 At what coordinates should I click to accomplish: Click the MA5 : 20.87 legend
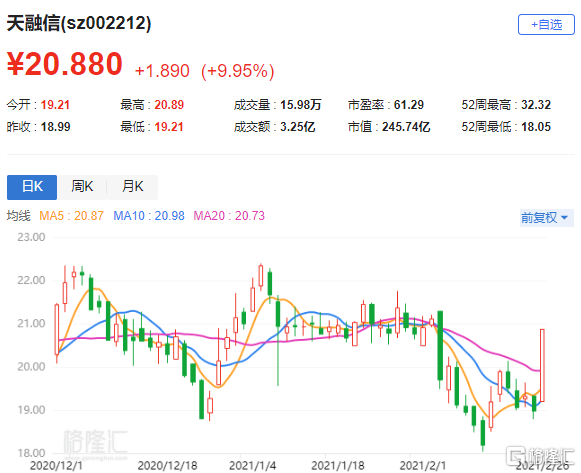[71, 216]
